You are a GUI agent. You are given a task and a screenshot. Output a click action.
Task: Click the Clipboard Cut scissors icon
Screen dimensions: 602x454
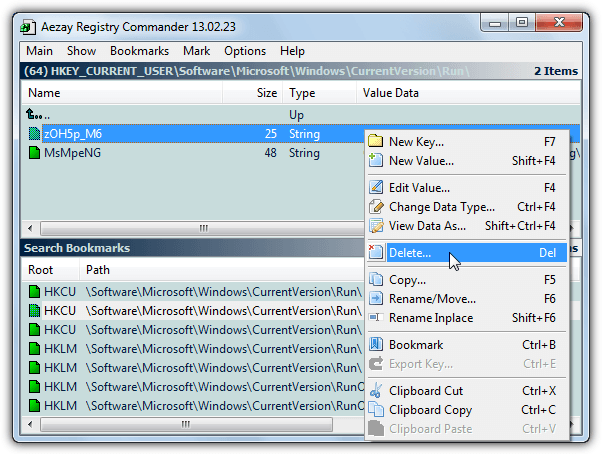[375, 390]
